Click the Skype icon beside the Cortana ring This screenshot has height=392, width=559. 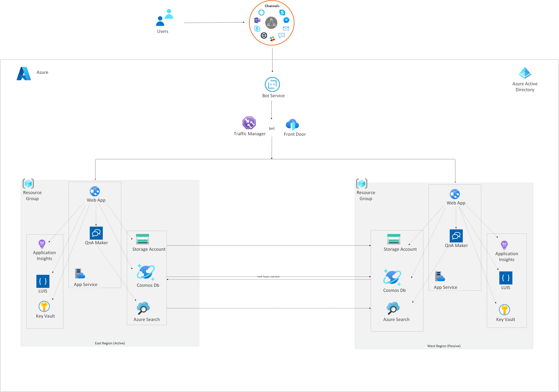pyautogui.click(x=282, y=12)
